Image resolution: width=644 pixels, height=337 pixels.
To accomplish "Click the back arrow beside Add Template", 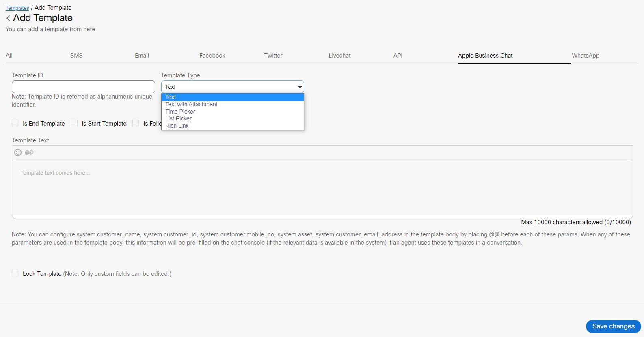I will (x=8, y=18).
